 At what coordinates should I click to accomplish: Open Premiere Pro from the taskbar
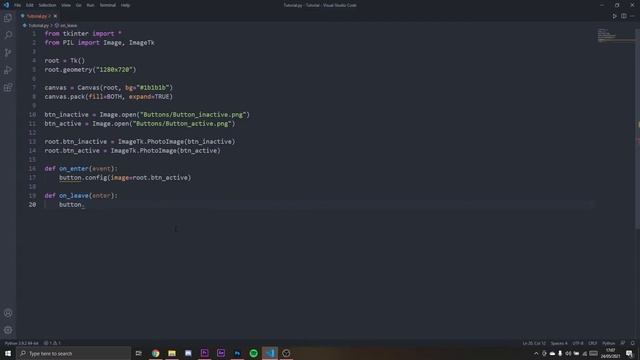point(204,353)
